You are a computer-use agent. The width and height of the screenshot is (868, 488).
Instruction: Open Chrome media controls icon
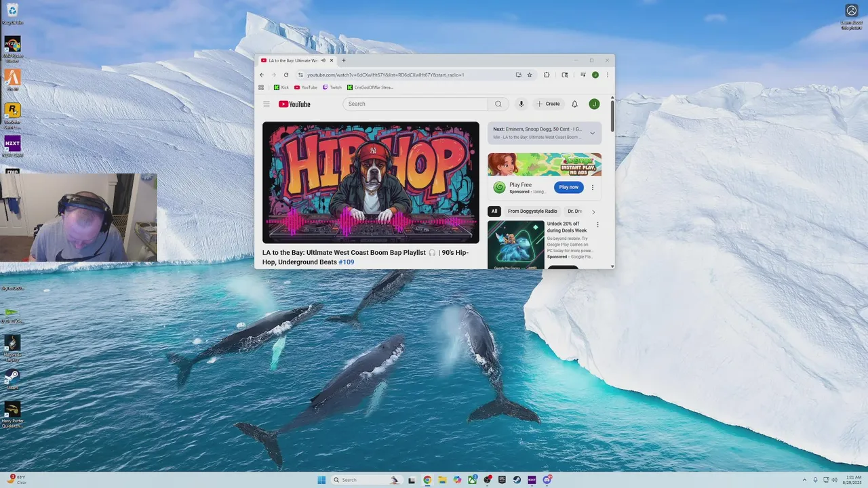(x=583, y=75)
